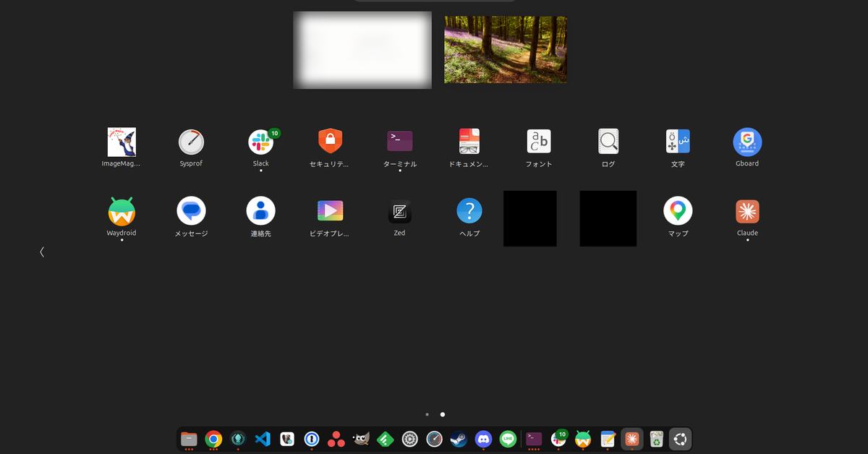Switch to the Terminal in the dock
Screen dimensions: 868x454
click(534, 439)
